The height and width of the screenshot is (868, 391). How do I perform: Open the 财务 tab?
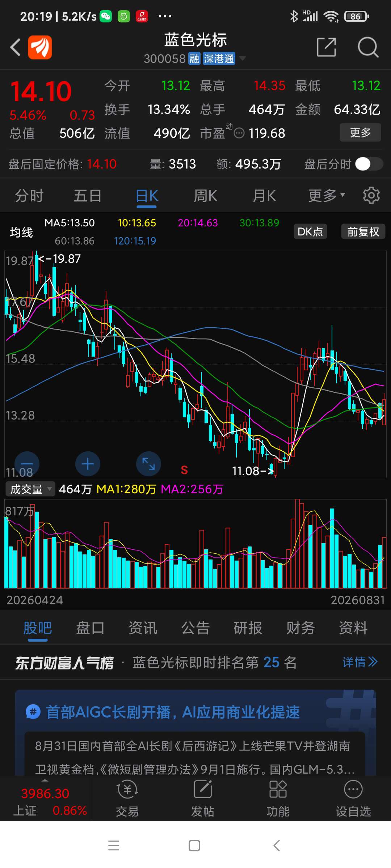[x=300, y=628]
